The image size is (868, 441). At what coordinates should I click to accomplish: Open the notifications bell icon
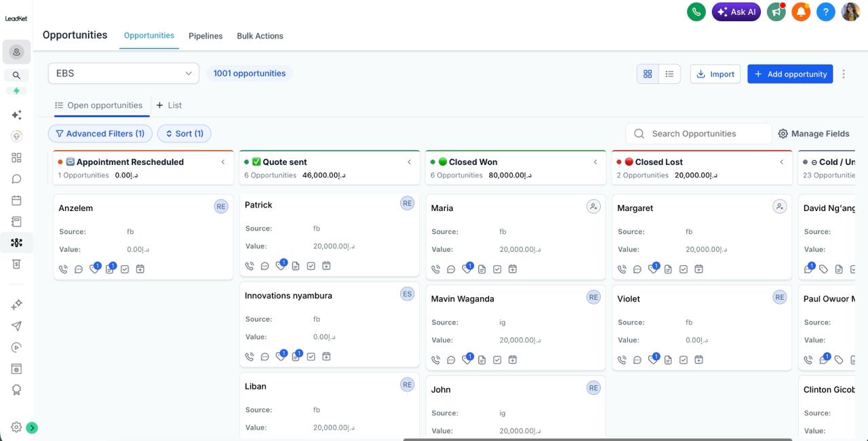click(801, 12)
